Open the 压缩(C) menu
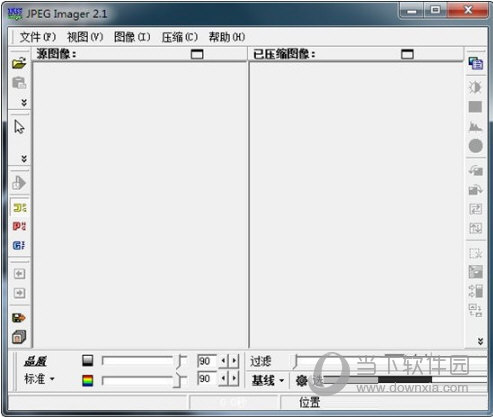 [x=180, y=37]
